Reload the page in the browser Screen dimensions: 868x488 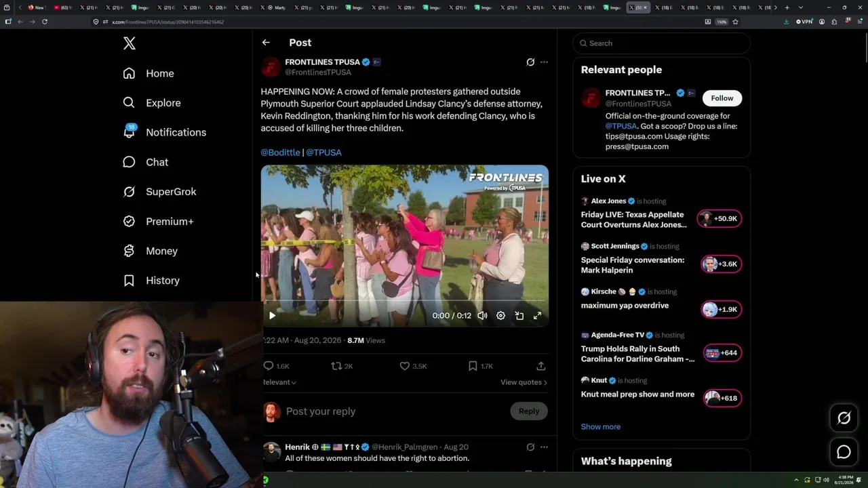(45, 22)
